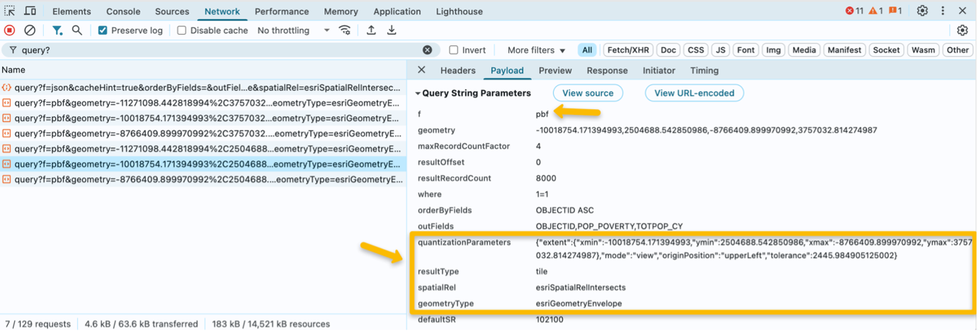
Task: Switch to the Headers tab
Action: point(457,70)
